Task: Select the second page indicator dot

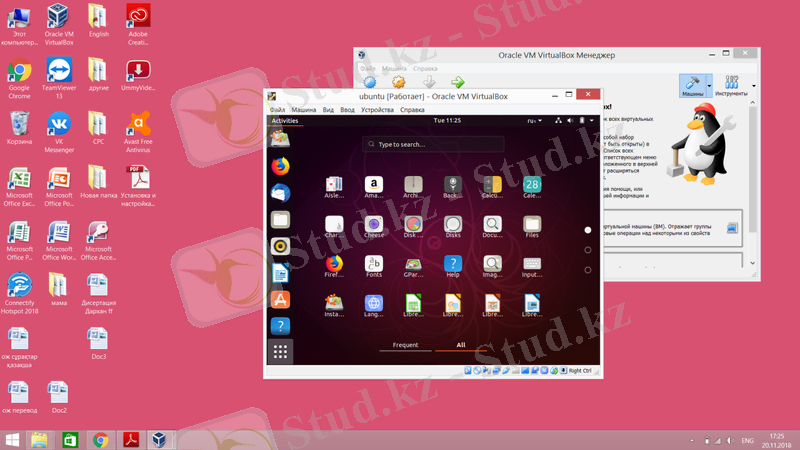Action: click(588, 250)
